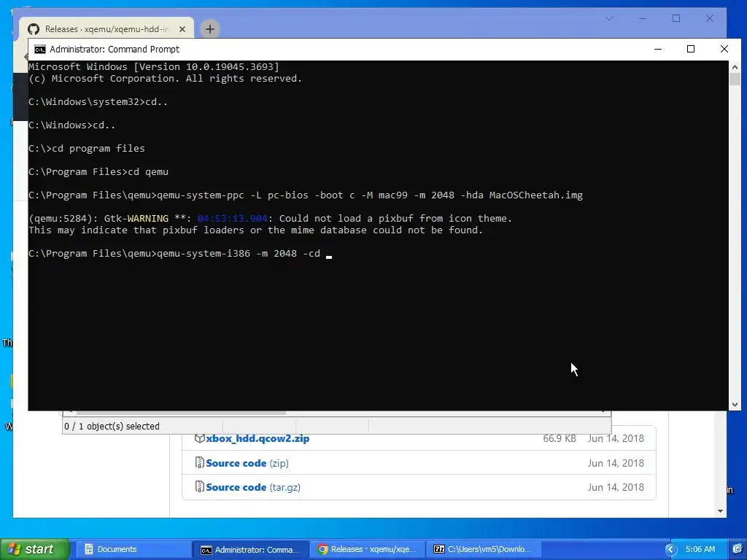Download xbox_hdd.qcow2.zip asset

pos(258,438)
